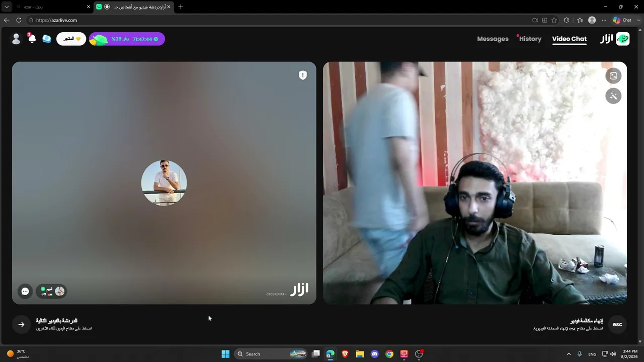The width and height of the screenshot is (644, 362).
Task: Show hidden system tray icons
Action: click(569, 354)
